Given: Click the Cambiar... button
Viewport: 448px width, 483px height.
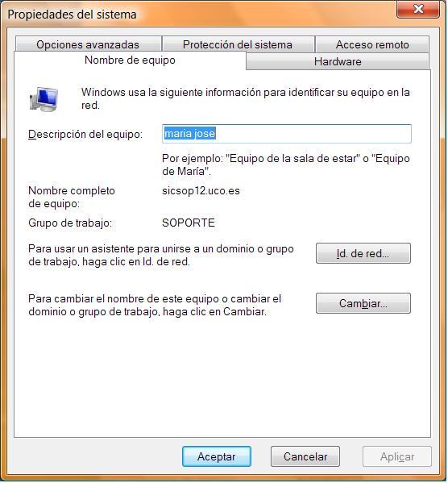Looking at the screenshot, I should click(363, 304).
